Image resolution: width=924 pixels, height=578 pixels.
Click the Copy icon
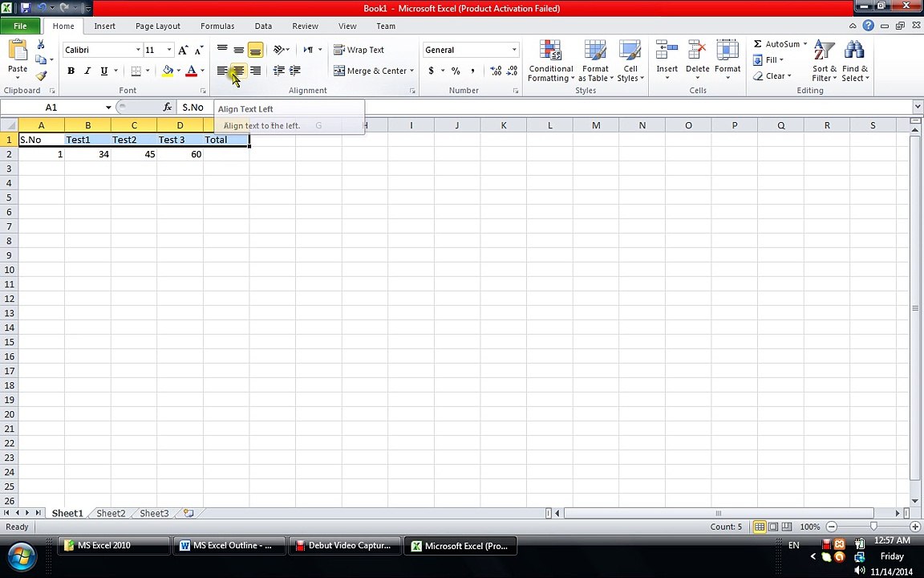pyautogui.click(x=41, y=59)
